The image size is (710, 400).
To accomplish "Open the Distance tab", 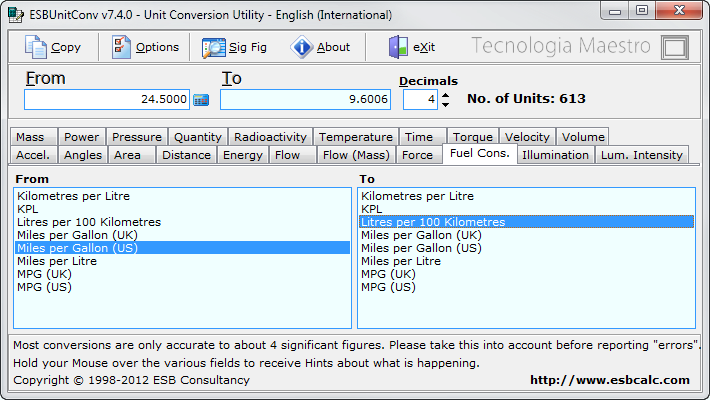I will 187,155.
